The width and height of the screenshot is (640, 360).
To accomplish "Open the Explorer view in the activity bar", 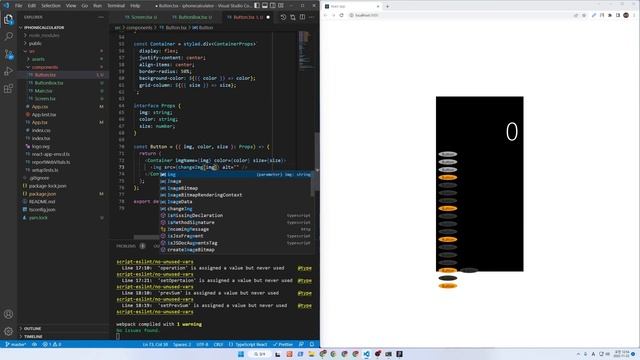I will coord(9,19).
